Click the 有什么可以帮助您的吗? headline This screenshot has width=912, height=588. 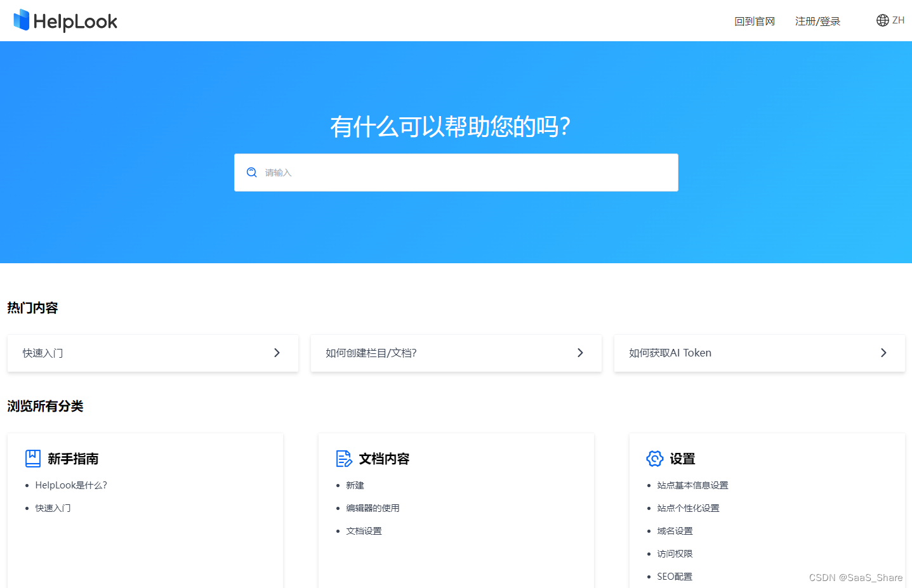click(450, 127)
